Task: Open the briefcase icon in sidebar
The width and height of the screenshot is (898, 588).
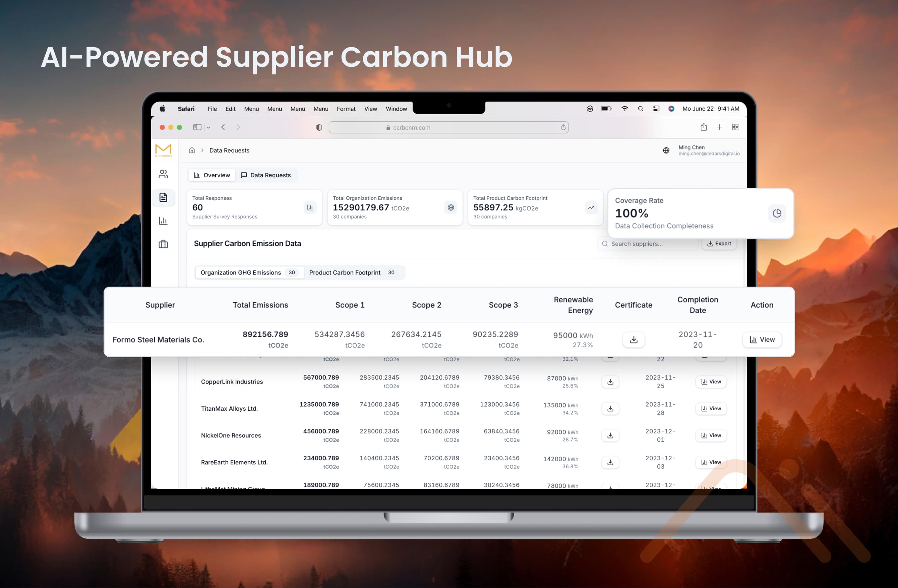Action: tap(163, 244)
